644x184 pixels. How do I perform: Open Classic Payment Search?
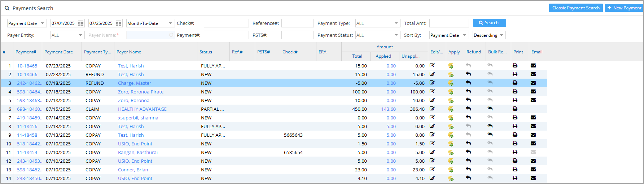coord(576,8)
